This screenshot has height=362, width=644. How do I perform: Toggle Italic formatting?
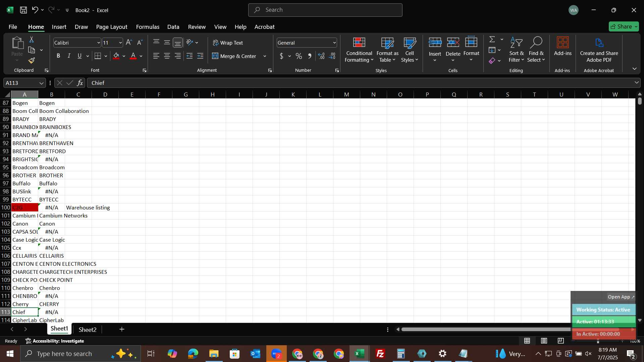(x=69, y=56)
